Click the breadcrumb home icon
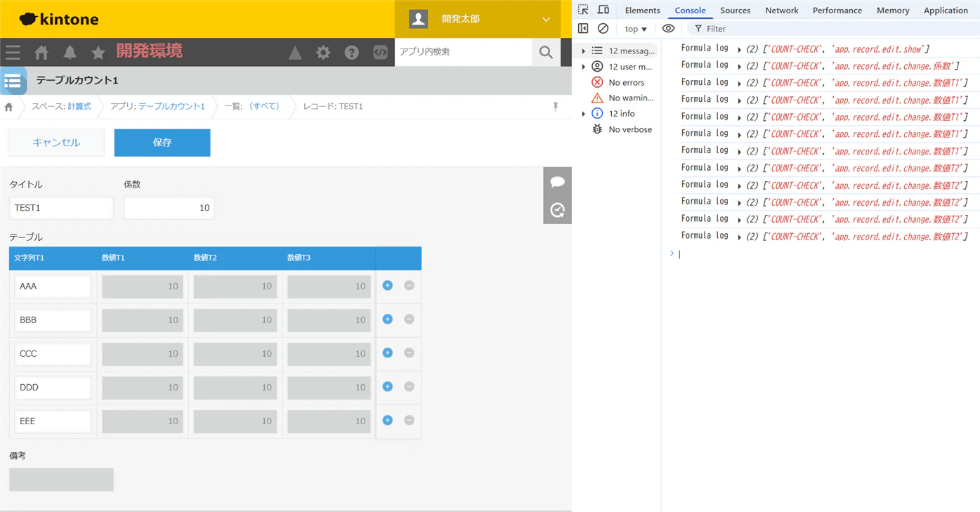This screenshot has height=512, width=980. 8,107
